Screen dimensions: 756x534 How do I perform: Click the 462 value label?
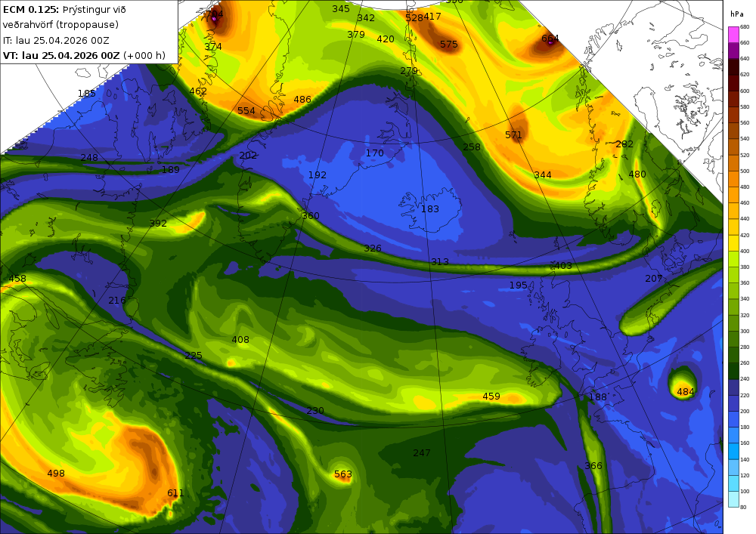198,91
